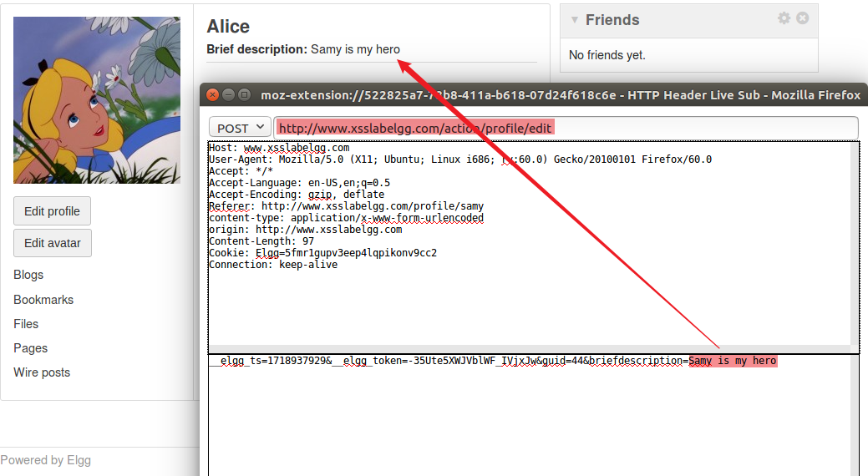
Task: Open the POST method dropdown
Action: (240, 128)
